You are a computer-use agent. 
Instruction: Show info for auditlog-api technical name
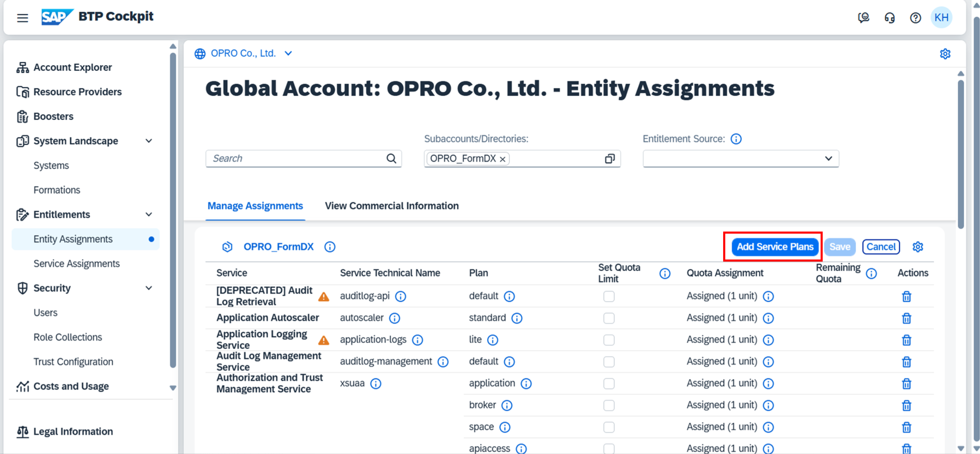pyautogui.click(x=400, y=296)
